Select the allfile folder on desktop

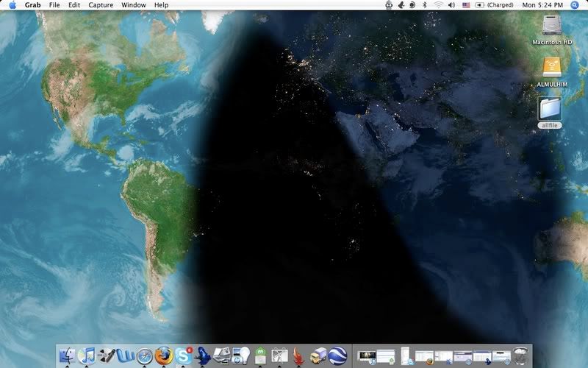550,110
